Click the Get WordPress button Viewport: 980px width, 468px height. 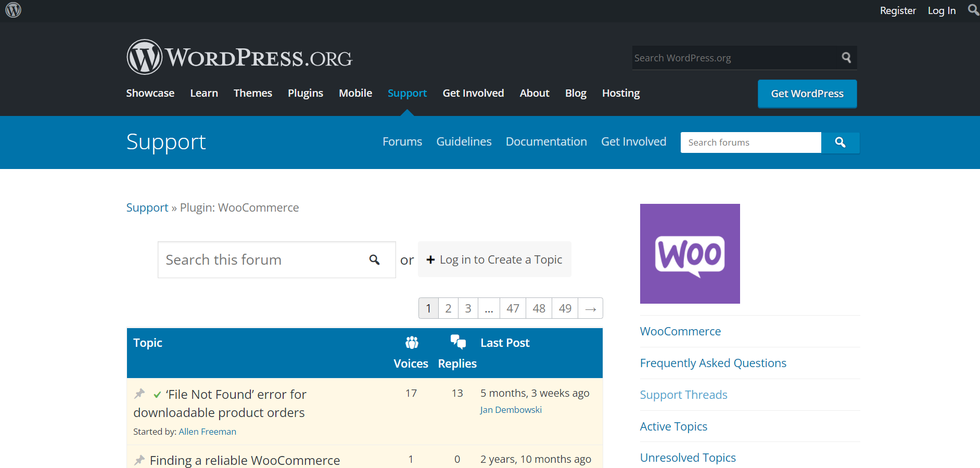tap(807, 94)
